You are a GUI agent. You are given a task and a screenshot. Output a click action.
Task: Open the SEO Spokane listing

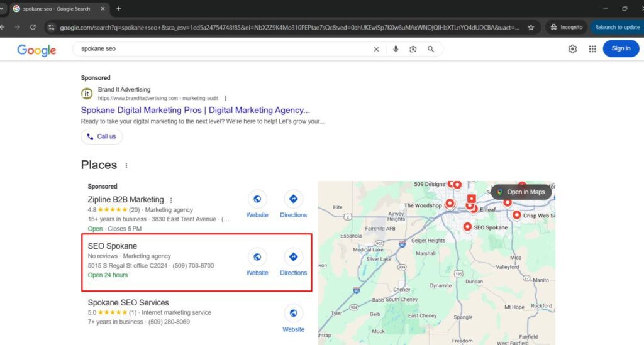coord(113,246)
